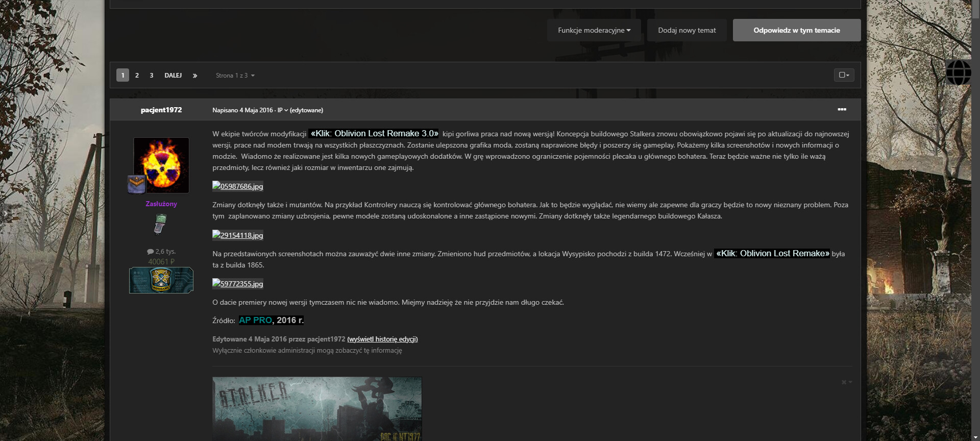The height and width of the screenshot is (441, 980).
Task: Open Napisano 4 Maja 2016 post date link
Action: (x=242, y=110)
